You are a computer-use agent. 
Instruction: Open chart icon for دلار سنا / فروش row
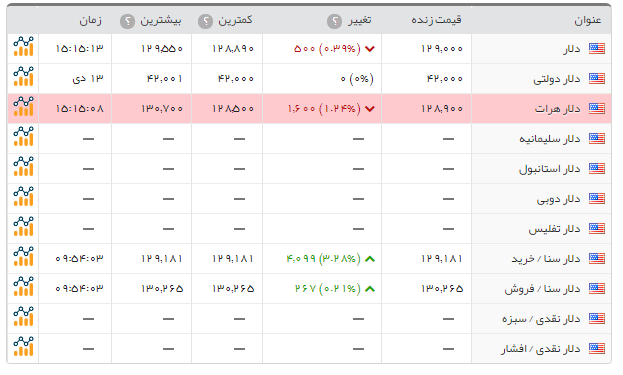23,286
